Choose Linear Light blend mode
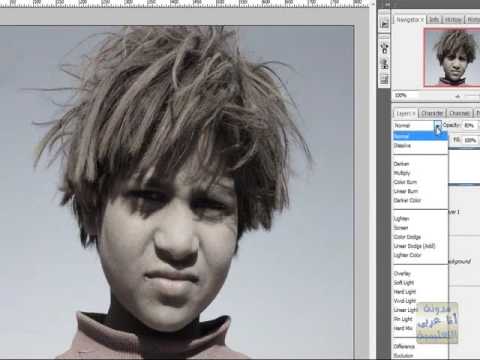This screenshot has height=360, width=480. [420, 310]
